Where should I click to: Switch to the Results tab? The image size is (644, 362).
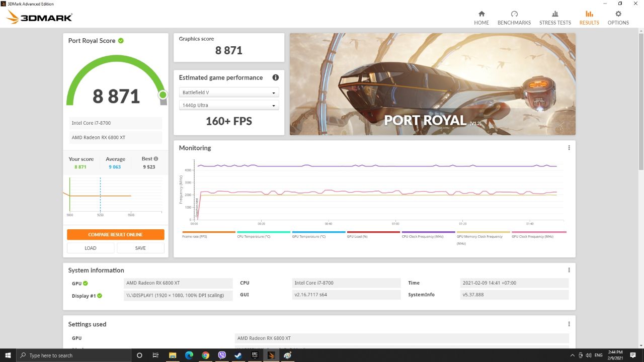point(589,18)
